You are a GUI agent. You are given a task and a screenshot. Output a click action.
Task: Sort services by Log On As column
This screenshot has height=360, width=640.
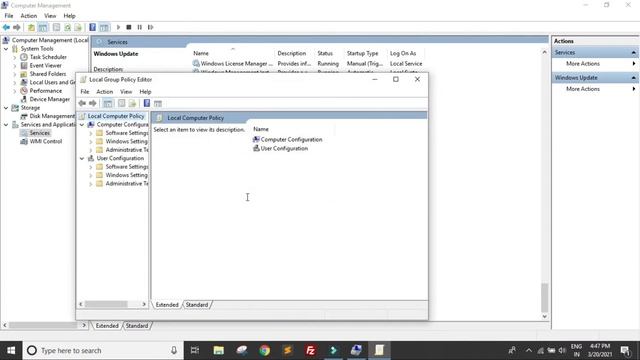(403, 53)
